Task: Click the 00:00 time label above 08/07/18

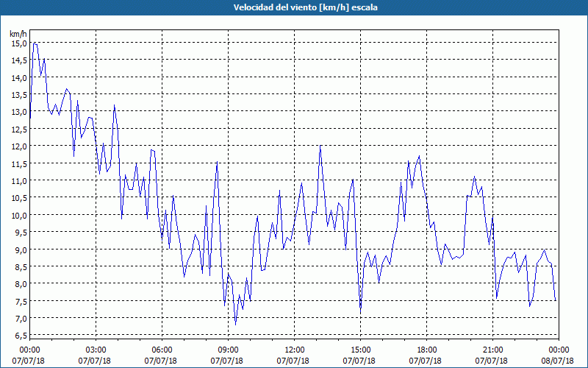Action: (559, 350)
